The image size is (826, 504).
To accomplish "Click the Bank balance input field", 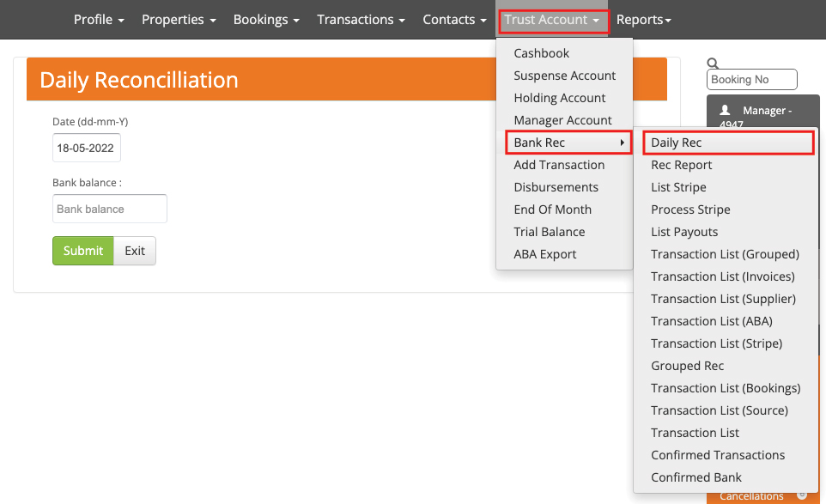I will (x=110, y=209).
